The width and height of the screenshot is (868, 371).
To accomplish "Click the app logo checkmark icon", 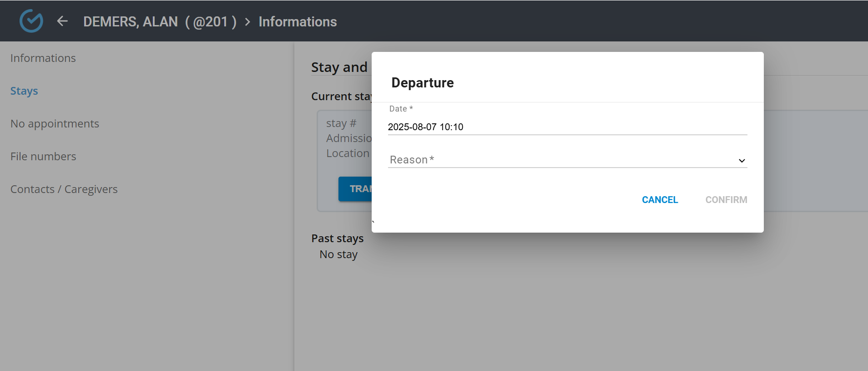I will coord(31,21).
